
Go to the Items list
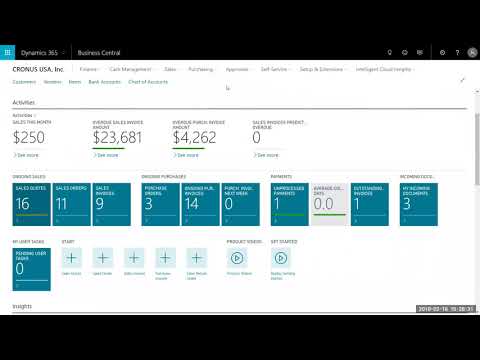75,82
